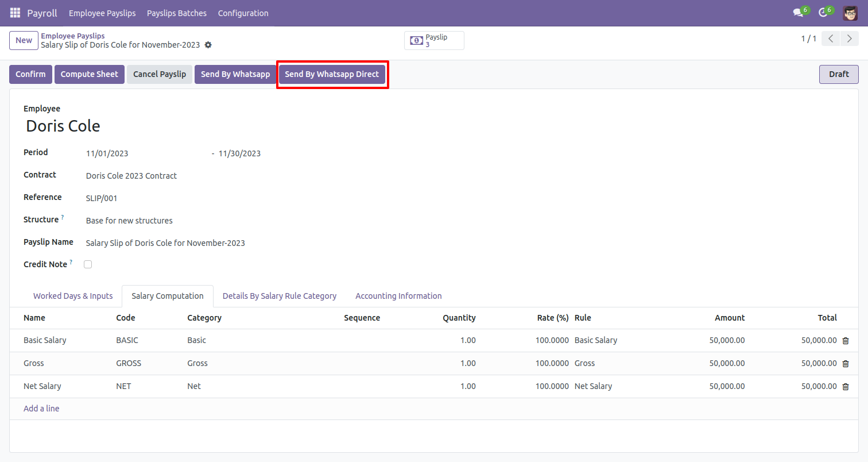Follow the Employee Payslips breadcrumb link

(73, 36)
